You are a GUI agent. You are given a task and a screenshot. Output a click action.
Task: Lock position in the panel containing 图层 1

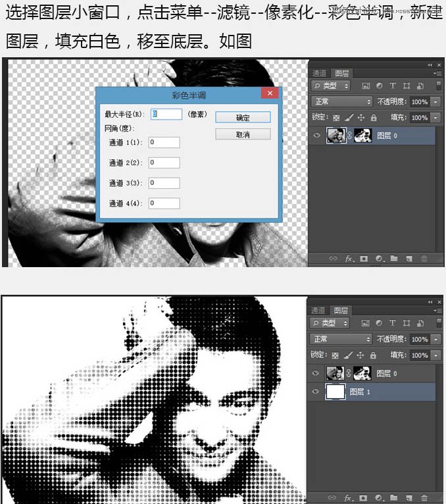coord(360,355)
